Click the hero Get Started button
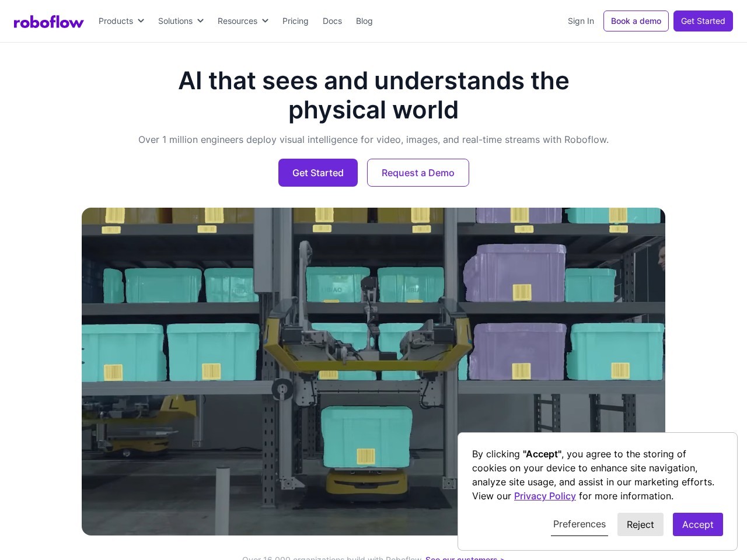Image resolution: width=747 pixels, height=560 pixels. click(318, 173)
